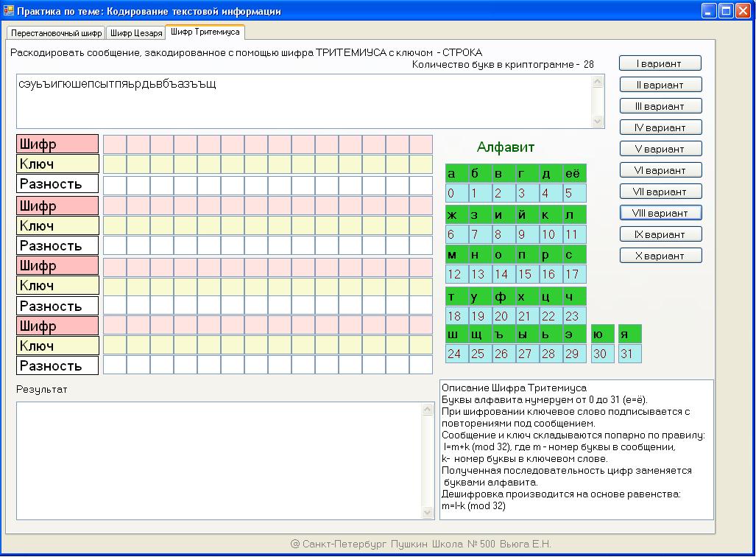This screenshot has height=557, width=756.
Task: Click the first cell of the top Разность row
Action: [115, 184]
